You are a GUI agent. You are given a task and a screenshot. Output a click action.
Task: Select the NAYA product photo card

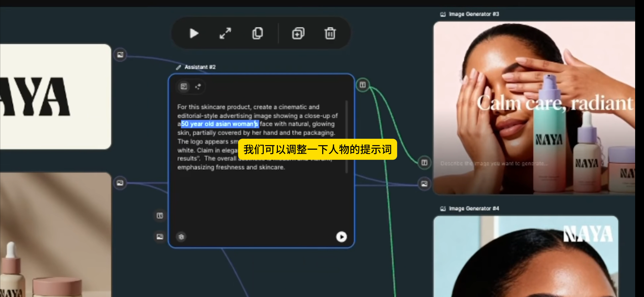point(55,235)
